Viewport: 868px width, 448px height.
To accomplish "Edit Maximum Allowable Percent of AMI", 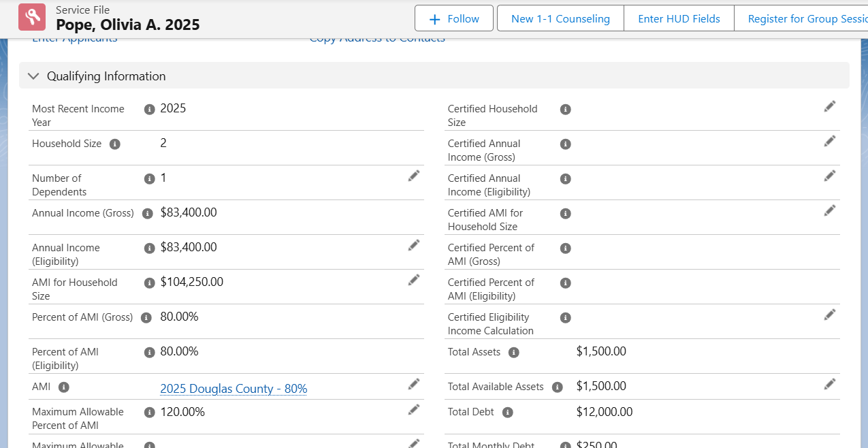I will point(413,409).
